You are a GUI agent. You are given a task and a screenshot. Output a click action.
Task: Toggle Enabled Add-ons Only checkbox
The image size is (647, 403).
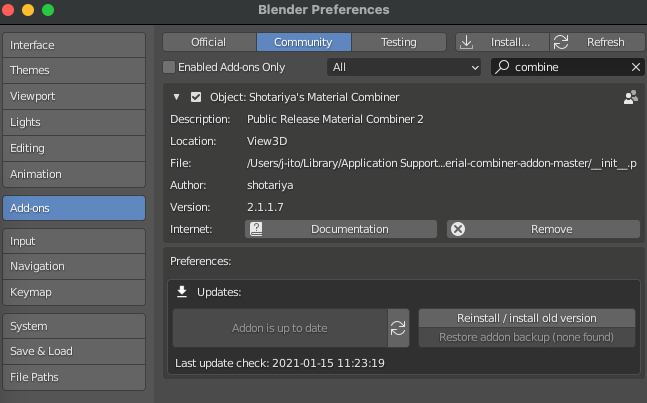(169, 67)
